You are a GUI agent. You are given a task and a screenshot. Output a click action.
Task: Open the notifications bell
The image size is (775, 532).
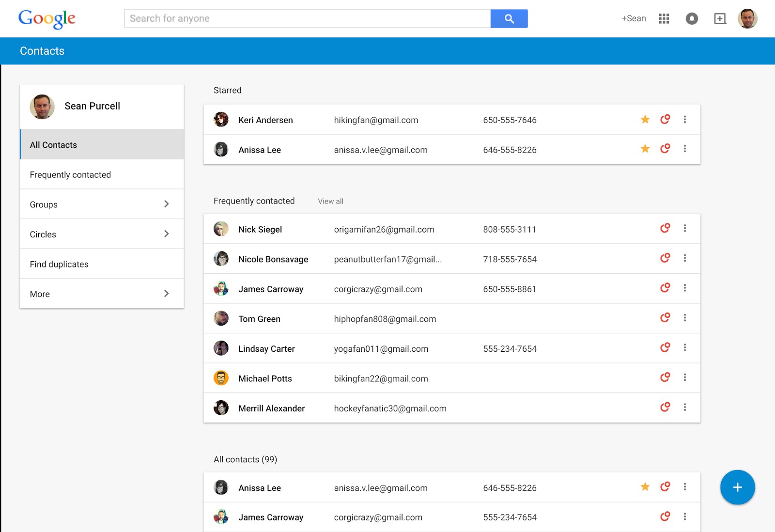pos(692,18)
